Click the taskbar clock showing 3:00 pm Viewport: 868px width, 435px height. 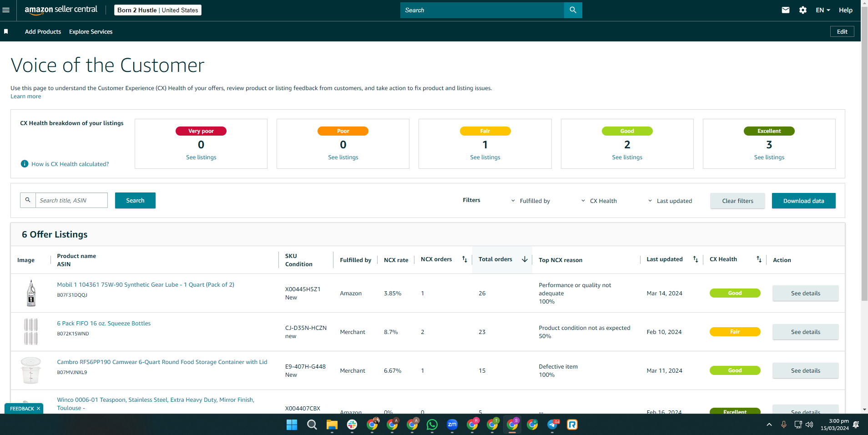tap(834, 425)
